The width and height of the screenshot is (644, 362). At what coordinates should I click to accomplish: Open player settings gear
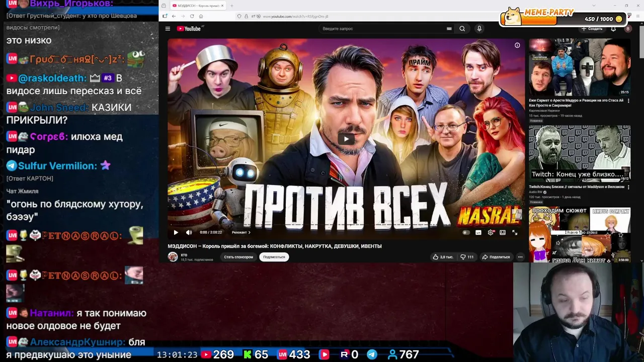[x=491, y=232]
